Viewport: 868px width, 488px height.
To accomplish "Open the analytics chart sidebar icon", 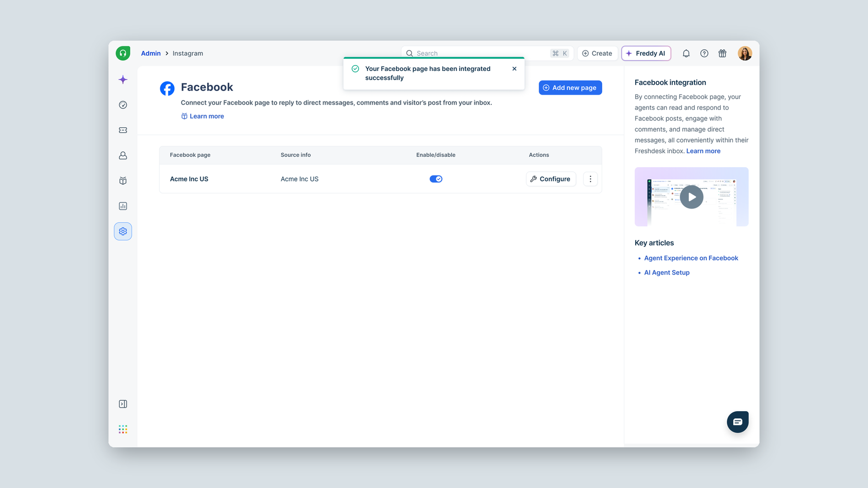I will 123,206.
